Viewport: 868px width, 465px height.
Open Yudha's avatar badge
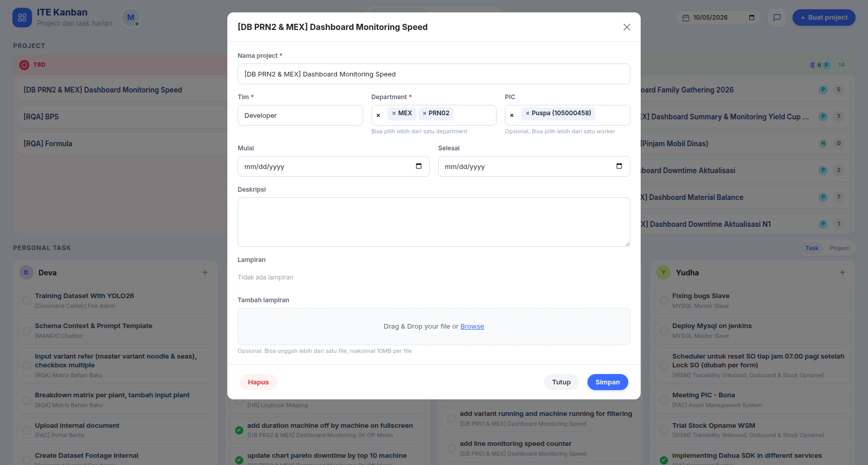tap(663, 272)
